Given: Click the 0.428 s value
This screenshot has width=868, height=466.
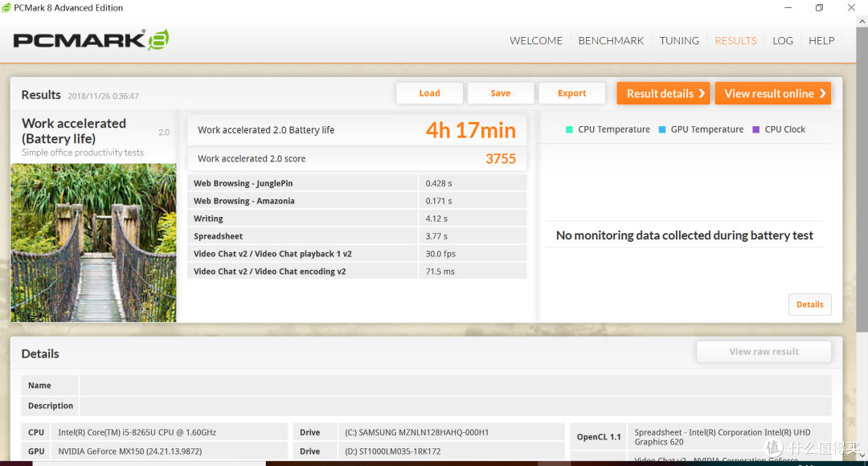Looking at the screenshot, I should click(x=439, y=183).
